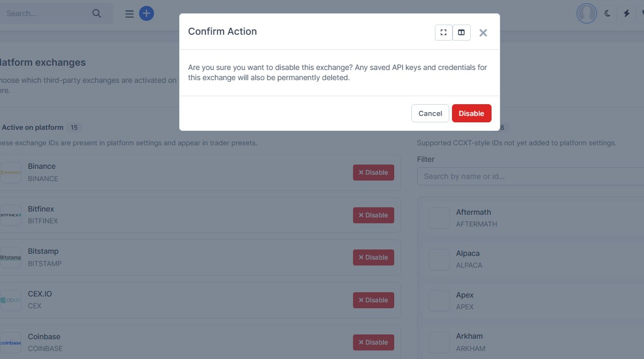Disable the CEX.IO exchange
644x359 pixels.
coord(373,300)
